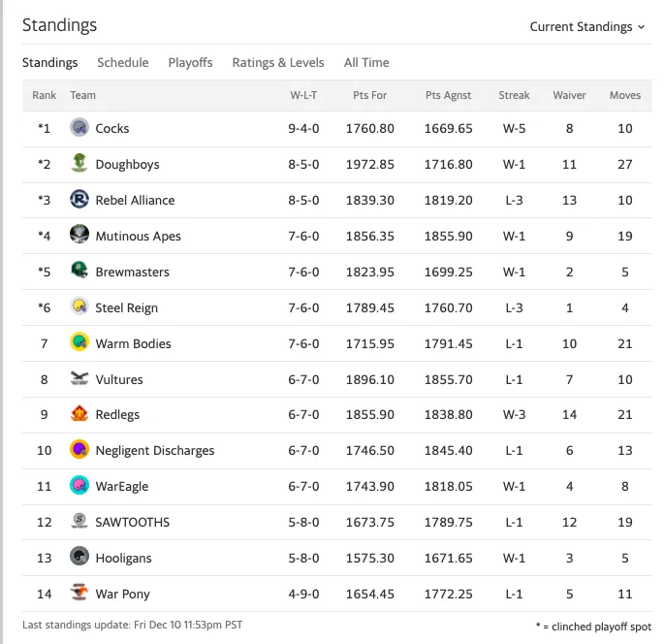Open the Ratings & Levels tab

pos(278,63)
